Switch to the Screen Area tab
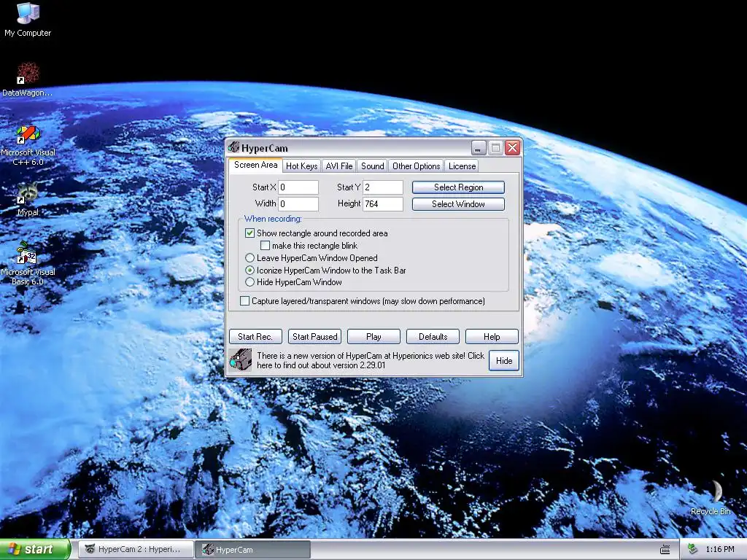This screenshot has width=747, height=560. coord(255,165)
